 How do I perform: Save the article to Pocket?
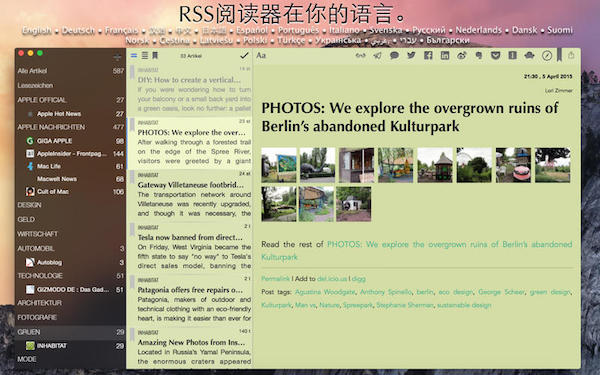(496, 55)
